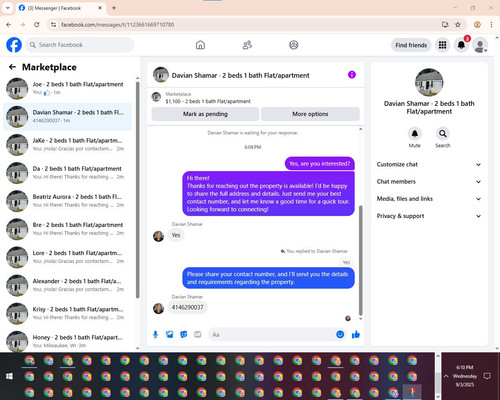Open $1,100 Marketplace listing link
This screenshot has height=400, width=500.
(x=208, y=101)
